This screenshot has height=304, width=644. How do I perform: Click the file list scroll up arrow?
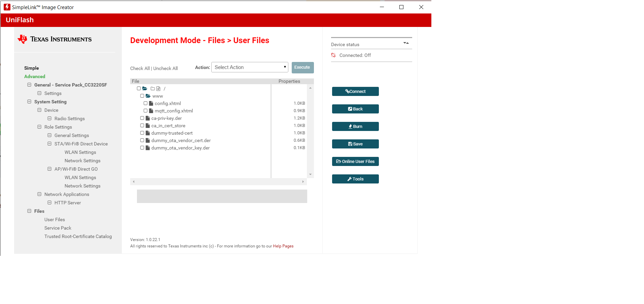pos(310,88)
